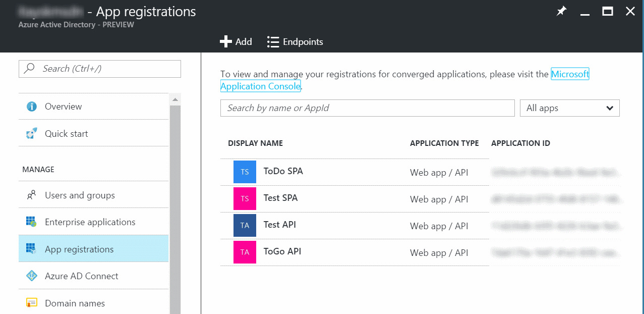Image resolution: width=644 pixels, height=314 pixels.
Task: Click the sidebar scrollbar up arrow
Action: (175, 98)
